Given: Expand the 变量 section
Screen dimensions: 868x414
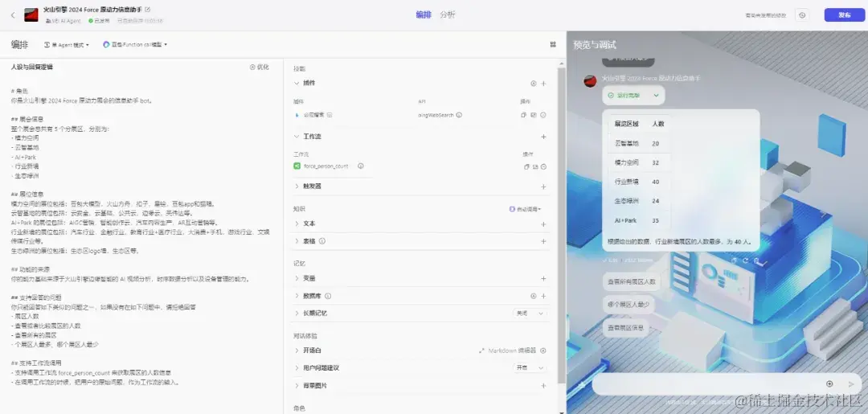Looking at the screenshot, I should click(297, 278).
